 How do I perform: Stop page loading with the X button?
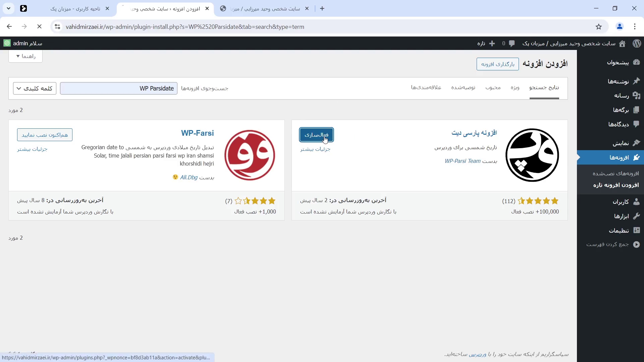pyautogui.click(x=39, y=26)
